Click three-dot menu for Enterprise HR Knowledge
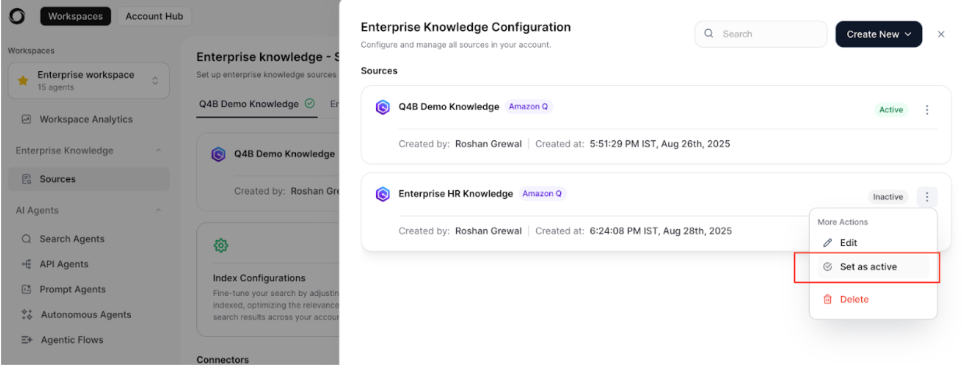 927,197
